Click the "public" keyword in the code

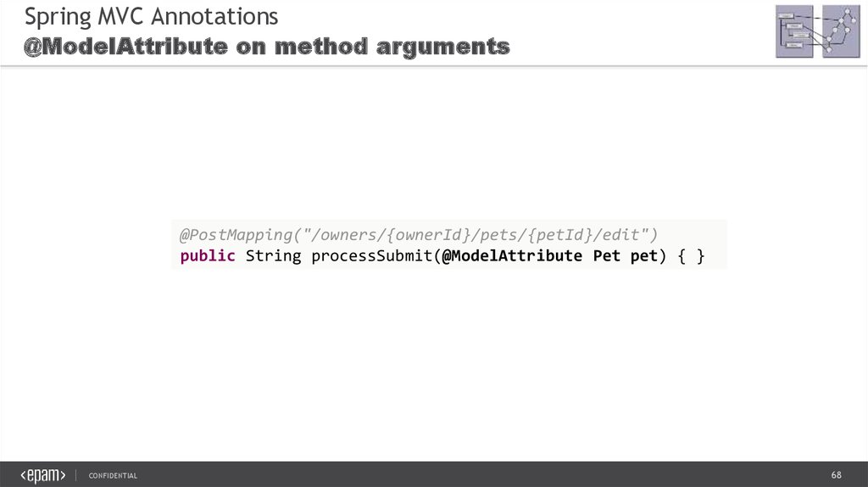point(208,255)
